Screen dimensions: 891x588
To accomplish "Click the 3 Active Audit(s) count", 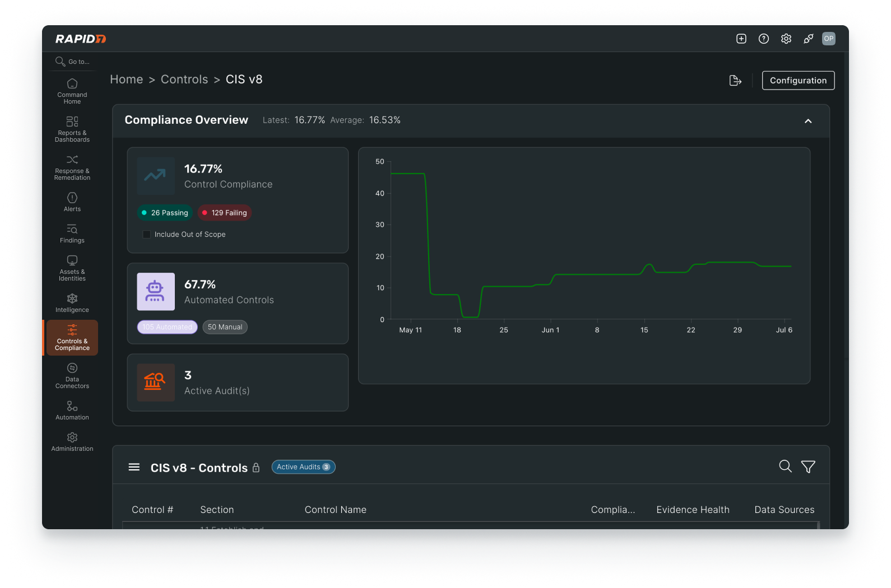I will (x=188, y=375).
